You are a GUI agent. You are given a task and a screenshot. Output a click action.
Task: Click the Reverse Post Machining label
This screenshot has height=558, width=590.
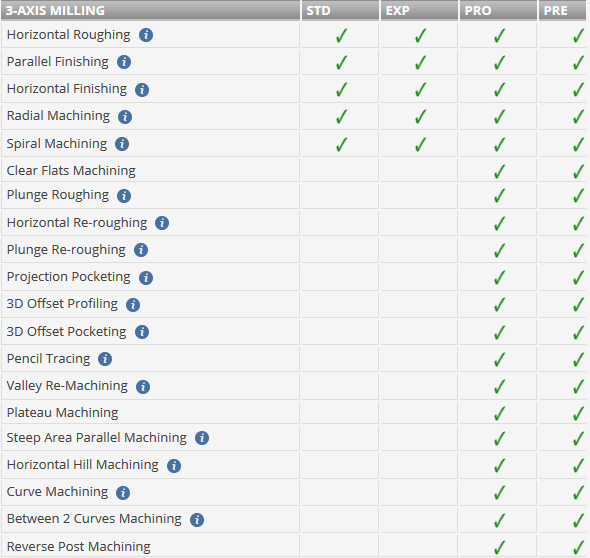coord(79,546)
